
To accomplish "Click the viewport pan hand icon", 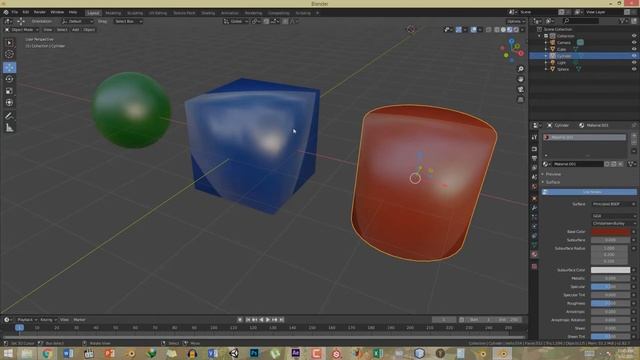I will point(520,79).
